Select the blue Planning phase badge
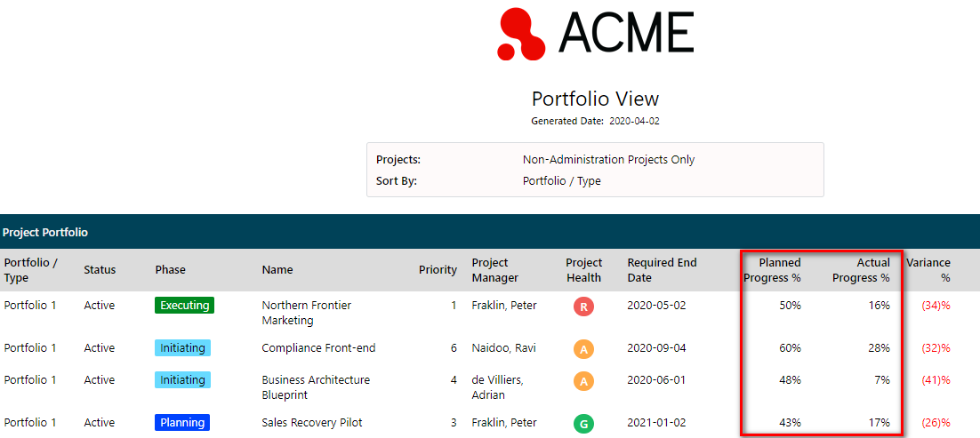This screenshot has height=438, width=980. pyautogui.click(x=182, y=422)
